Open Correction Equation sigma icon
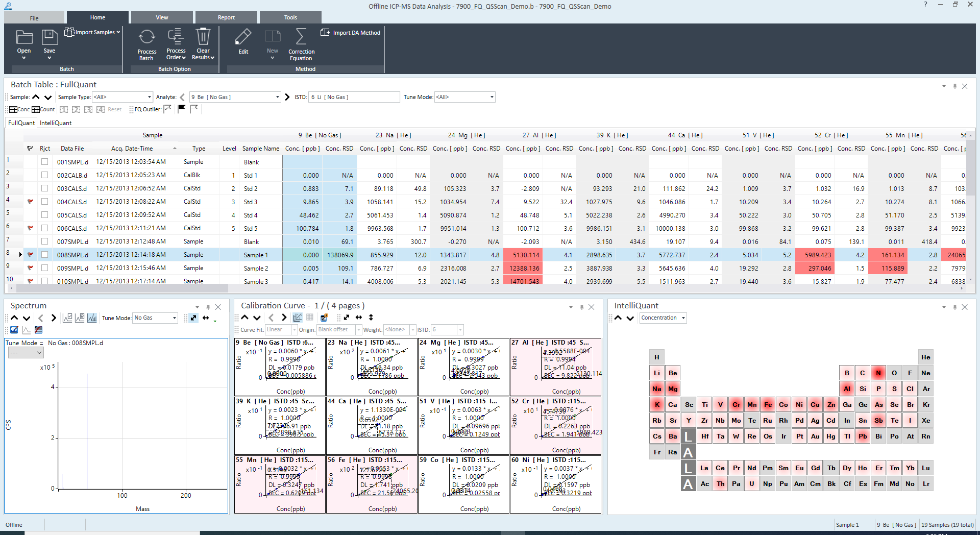Image resolution: width=980 pixels, height=535 pixels. (301, 37)
